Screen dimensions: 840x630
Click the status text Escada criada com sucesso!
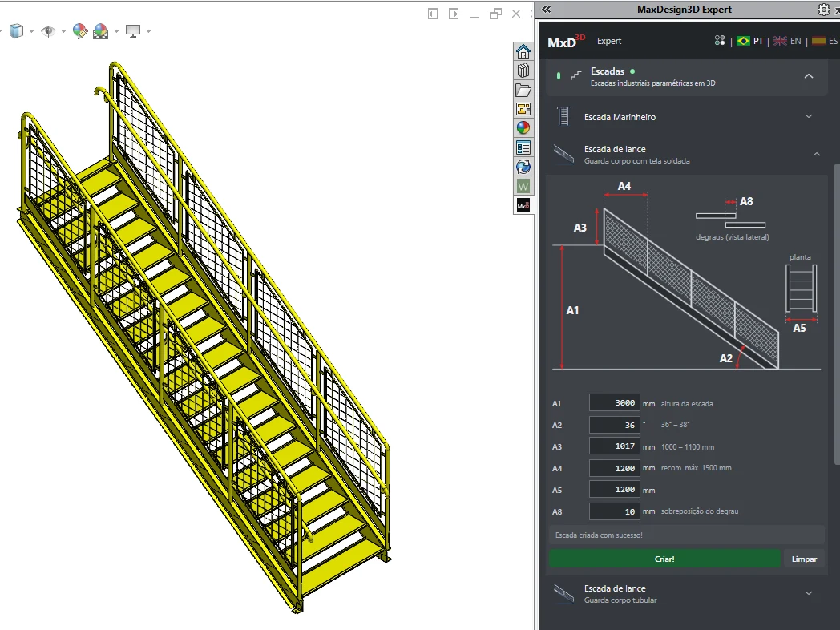(x=599, y=535)
